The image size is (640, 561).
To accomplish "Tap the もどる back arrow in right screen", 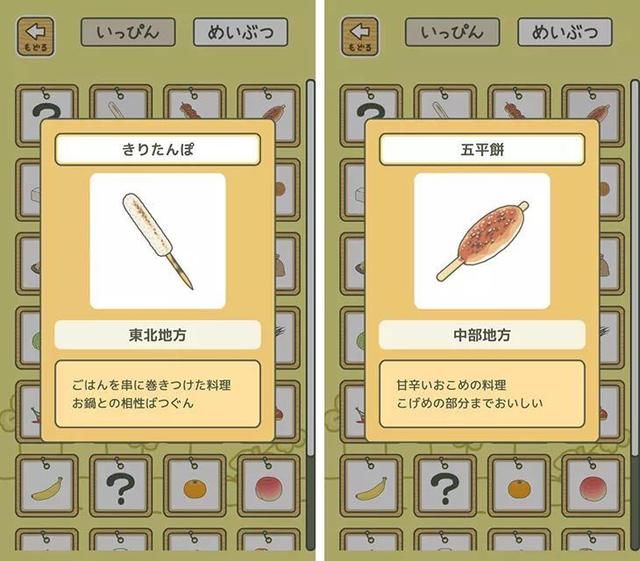I will (360, 36).
